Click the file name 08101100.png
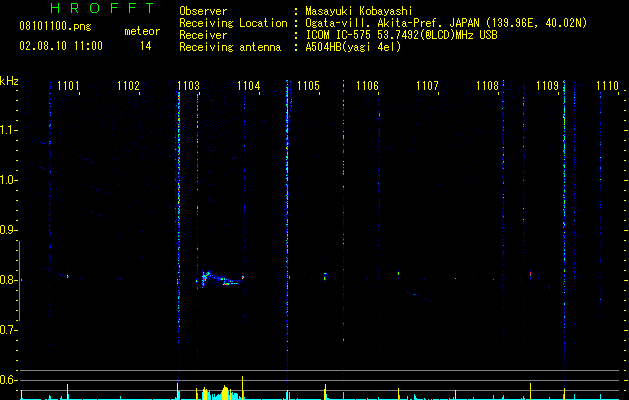The height and width of the screenshot is (400, 629). point(55,27)
